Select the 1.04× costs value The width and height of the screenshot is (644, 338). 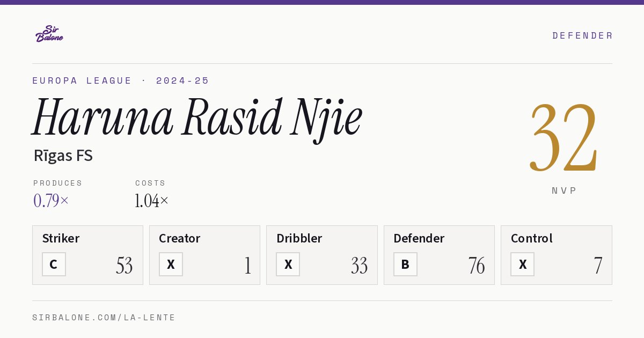point(152,201)
